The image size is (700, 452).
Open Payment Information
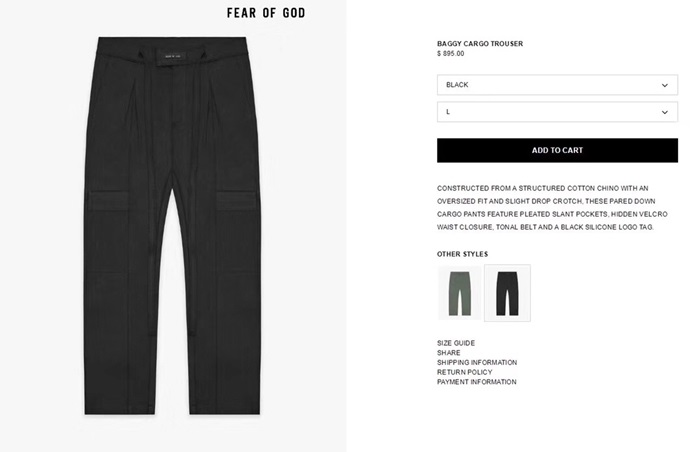click(477, 382)
